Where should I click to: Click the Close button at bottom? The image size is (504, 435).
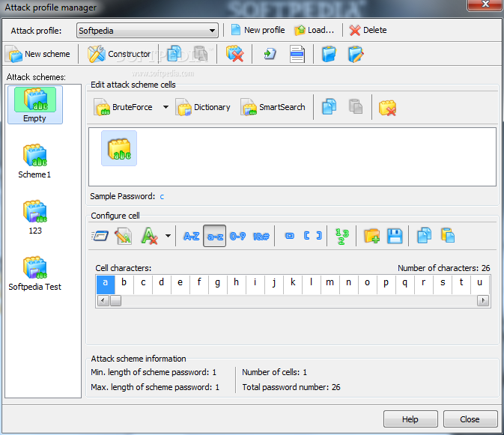click(470, 419)
